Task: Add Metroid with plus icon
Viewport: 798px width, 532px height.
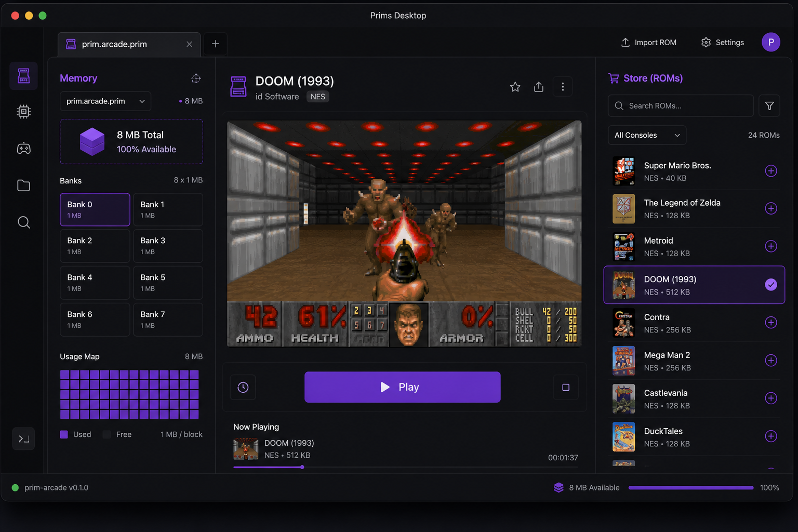Action: (771, 246)
